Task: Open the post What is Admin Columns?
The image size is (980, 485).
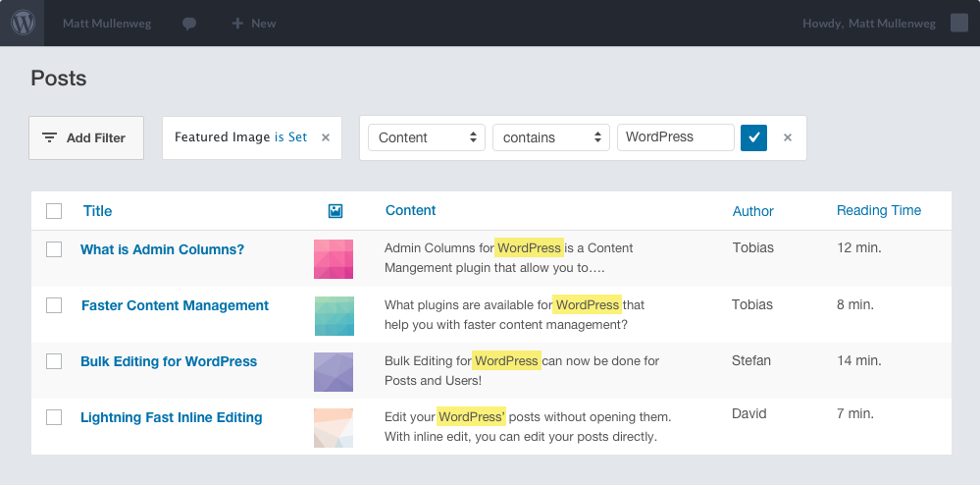Action: [163, 249]
